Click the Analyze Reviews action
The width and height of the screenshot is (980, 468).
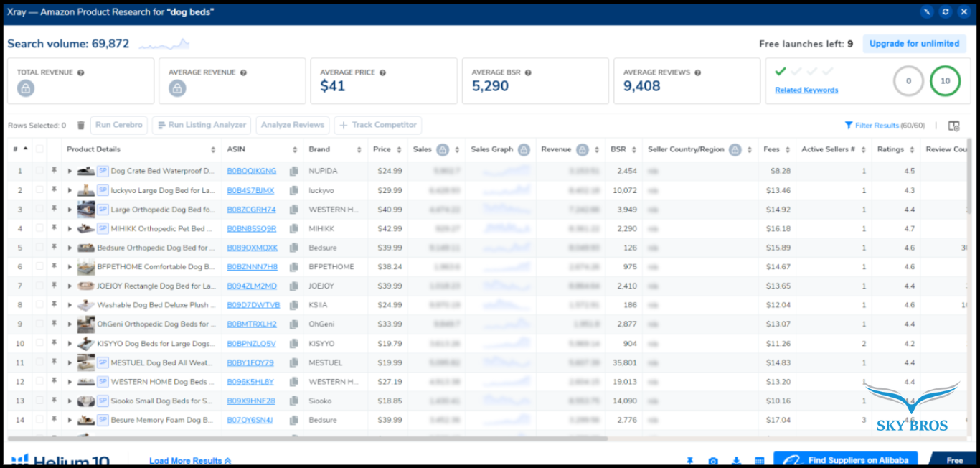pyautogui.click(x=292, y=125)
